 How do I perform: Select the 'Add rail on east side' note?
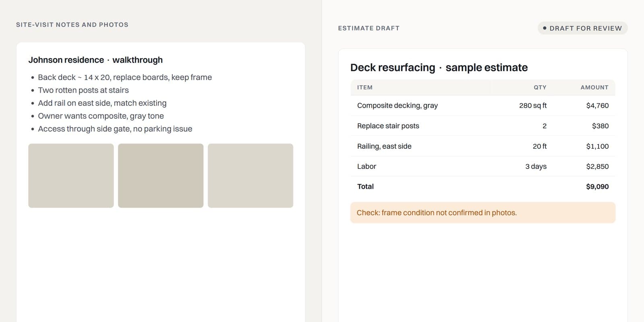pyautogui.click(x=102, y=103)
